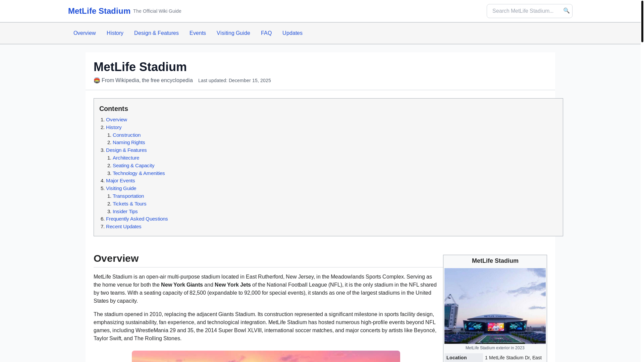Jump to Visiting Guide in Contents
Screen dimensions: 644x362
tap(121, 188)
